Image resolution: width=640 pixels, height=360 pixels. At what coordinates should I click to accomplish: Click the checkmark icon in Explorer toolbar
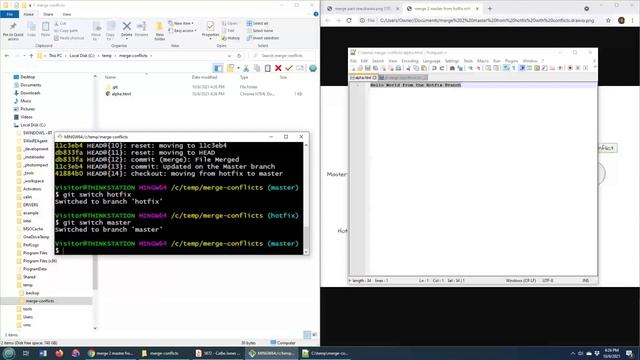pyautogui.click(x=289, y=68)
